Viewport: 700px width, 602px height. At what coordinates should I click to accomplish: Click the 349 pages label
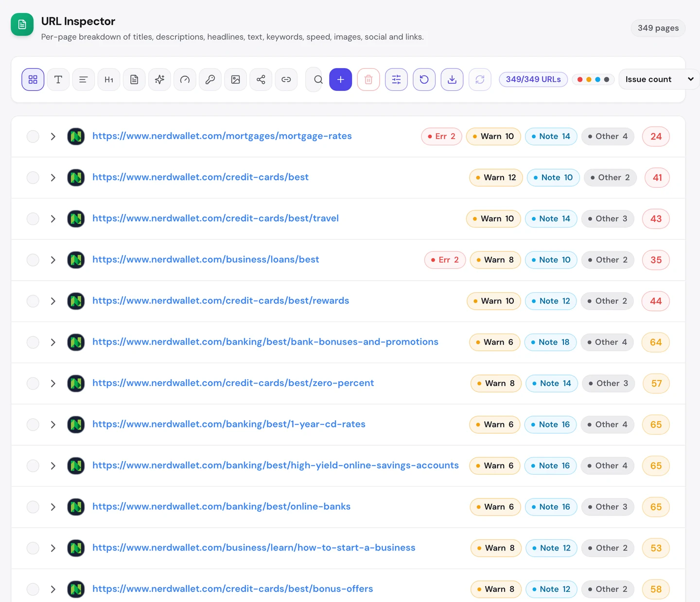(658, 28)
